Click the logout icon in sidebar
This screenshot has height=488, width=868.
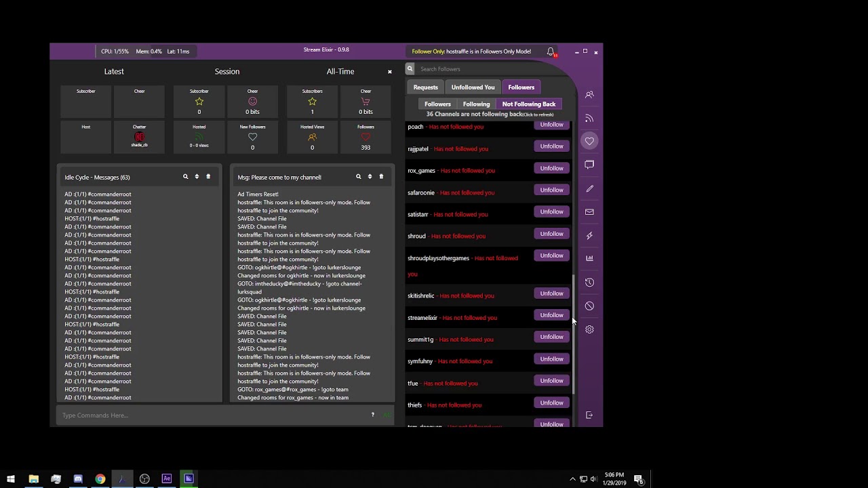[589, 415]
